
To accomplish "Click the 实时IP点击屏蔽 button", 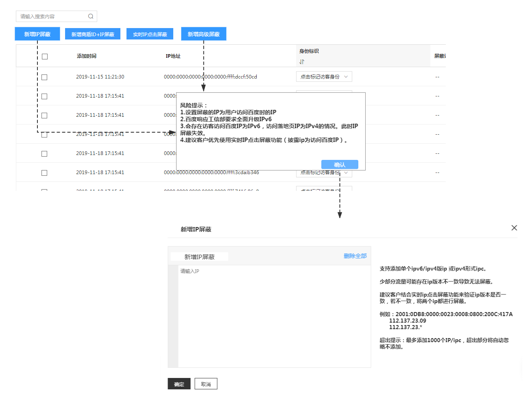I will click(149, 34).
